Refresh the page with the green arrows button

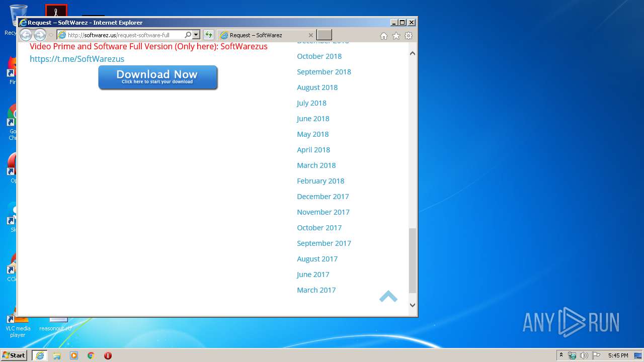pyautogui.click(x=208, y=35)
